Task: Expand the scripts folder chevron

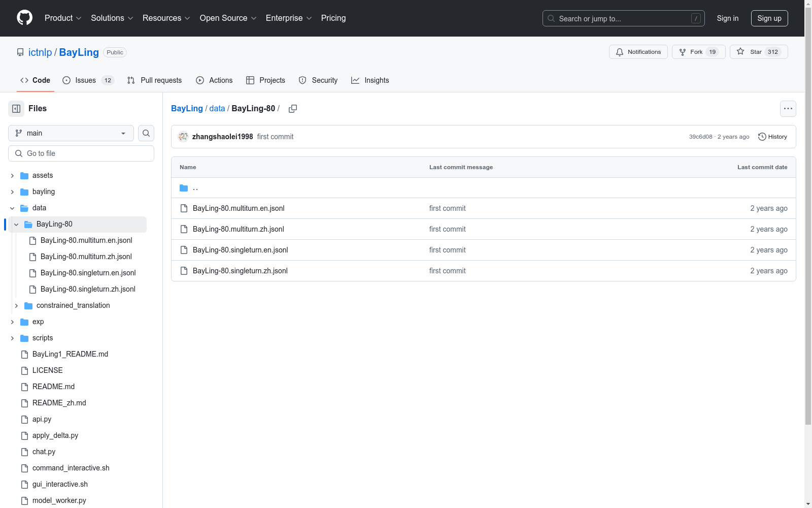Action: pos(12,338)
